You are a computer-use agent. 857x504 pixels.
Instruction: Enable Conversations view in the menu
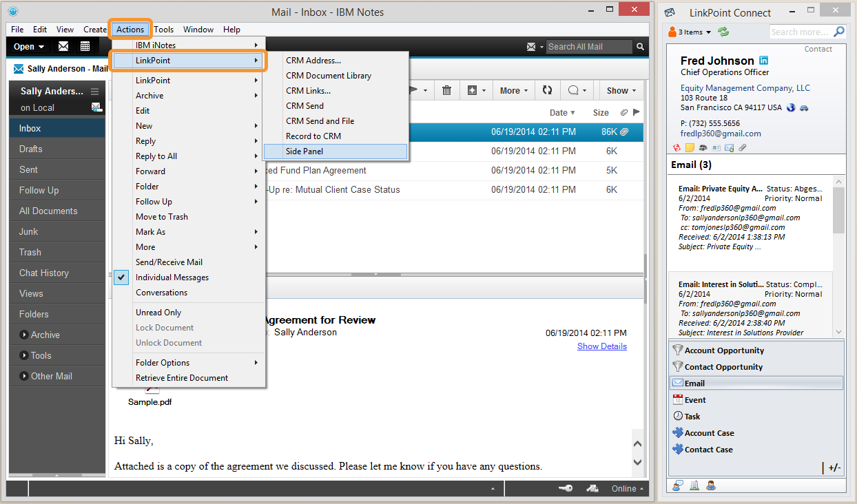[x=189, y=293]
